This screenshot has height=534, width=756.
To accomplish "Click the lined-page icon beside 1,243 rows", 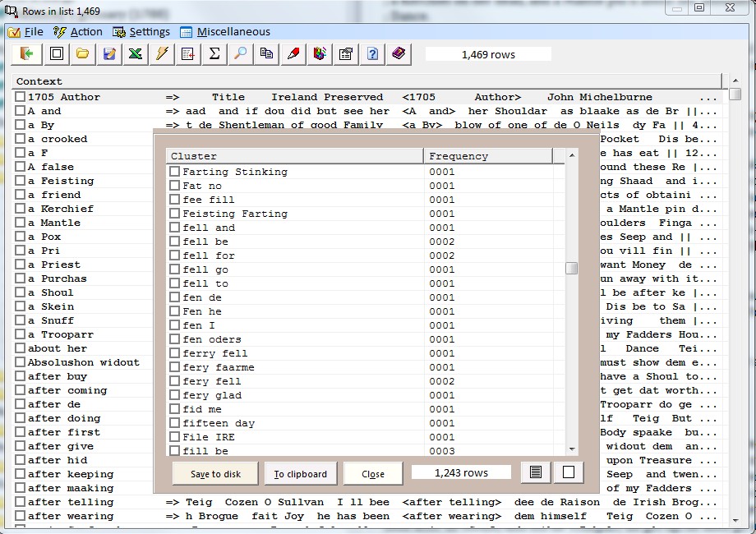I will click(536, 473).
